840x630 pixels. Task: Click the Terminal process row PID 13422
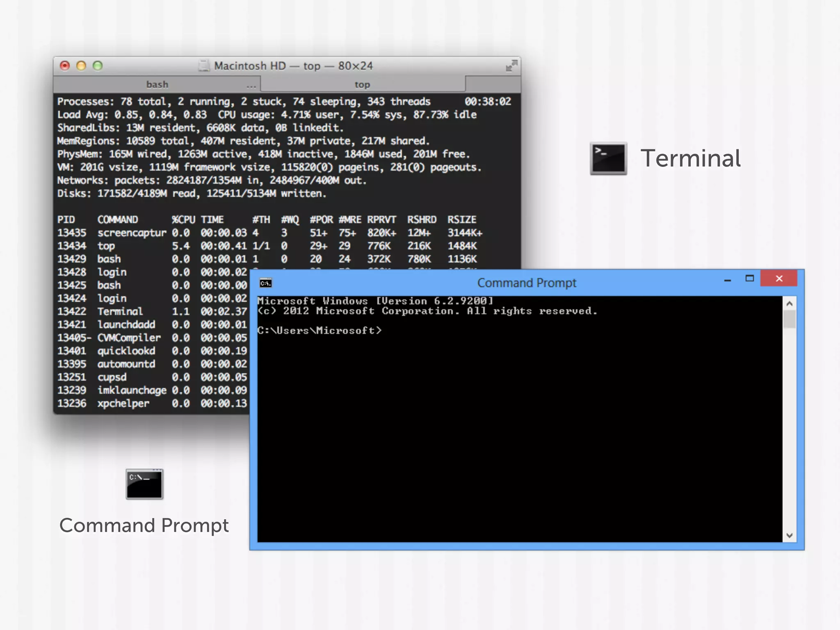click(152, 312)
